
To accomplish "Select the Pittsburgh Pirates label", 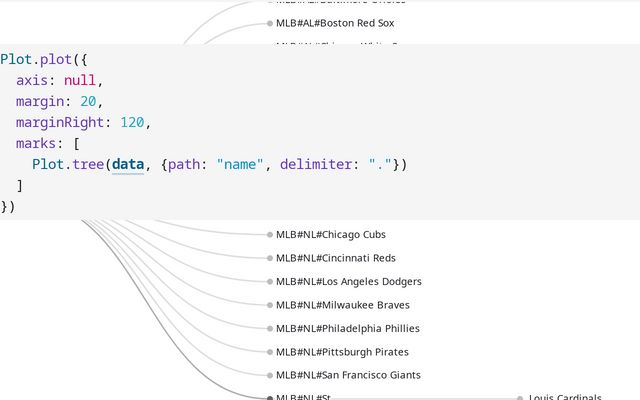I will (x=342, y=352).
